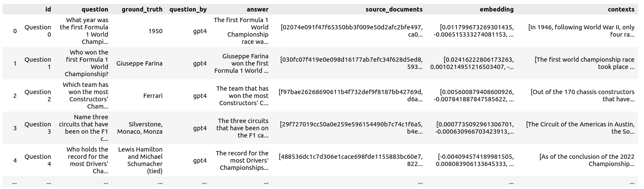Click the 'answer' column header
Screen dimensions: 644x189
pyautogui.click(x=257, y=9)
